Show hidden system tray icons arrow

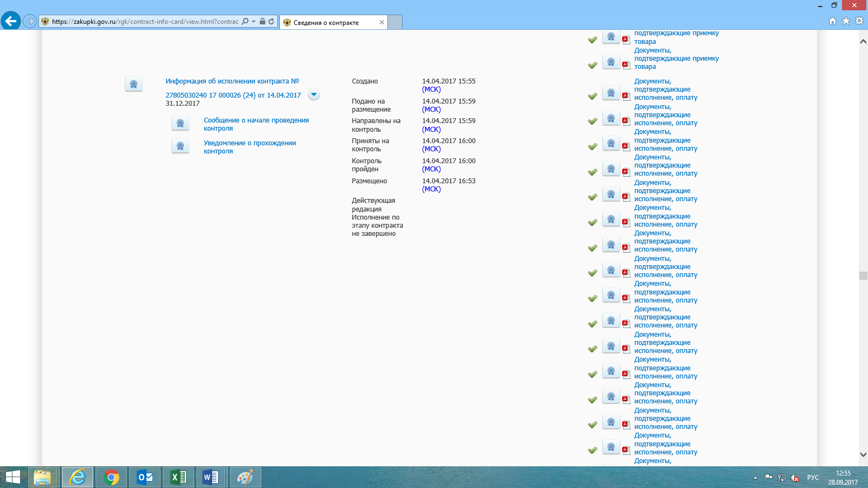755,478
